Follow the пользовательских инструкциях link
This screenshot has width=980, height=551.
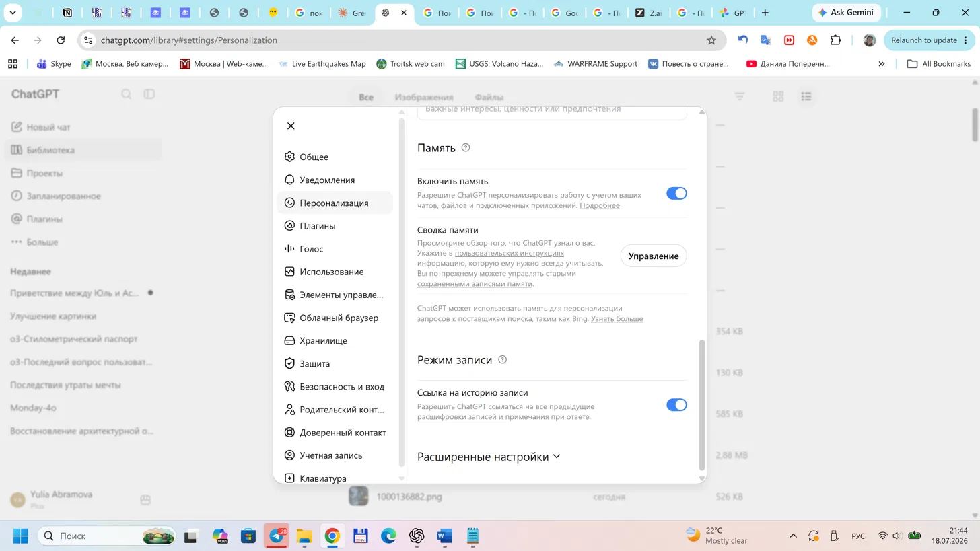510,253
